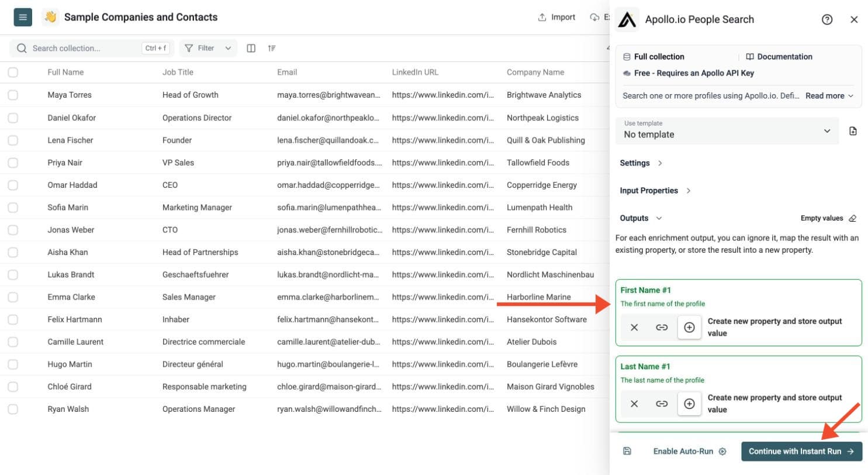
Task: Open the Use template dropdown
Action: click(727, 130)
